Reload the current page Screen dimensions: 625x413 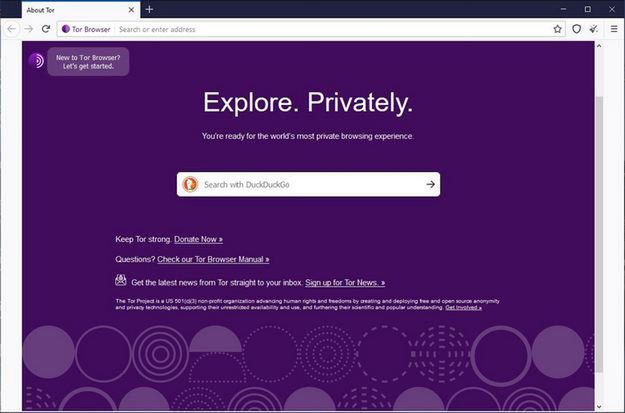pyautogui.click(x=46, y=29)
